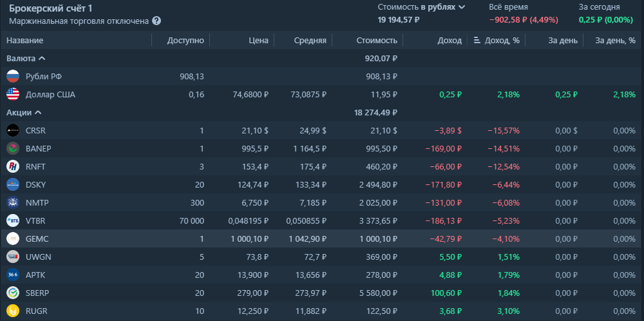644x321 pixels.
Task: Select the Рубли РФ row name
Action: pyautogui.click(x=44, y=77)
